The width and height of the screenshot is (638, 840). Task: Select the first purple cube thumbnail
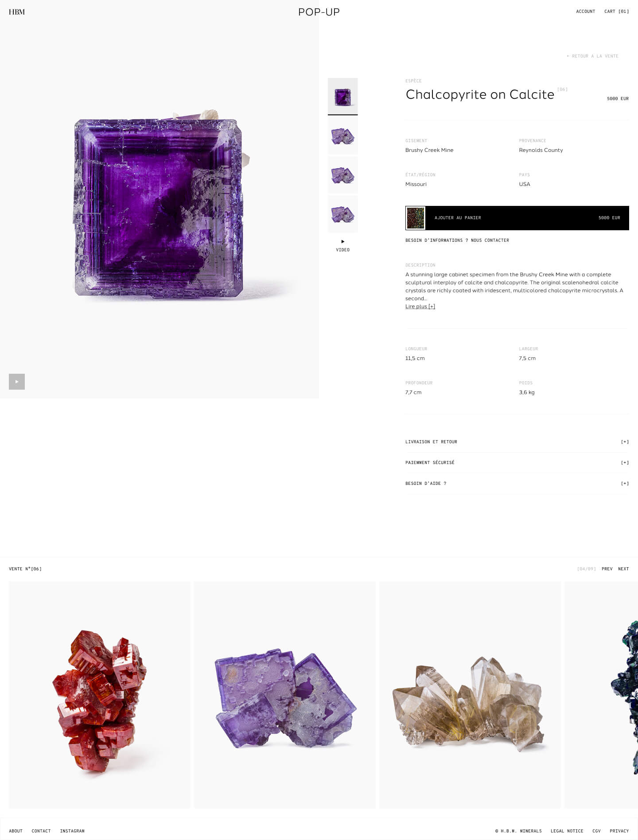coord(342,96)
